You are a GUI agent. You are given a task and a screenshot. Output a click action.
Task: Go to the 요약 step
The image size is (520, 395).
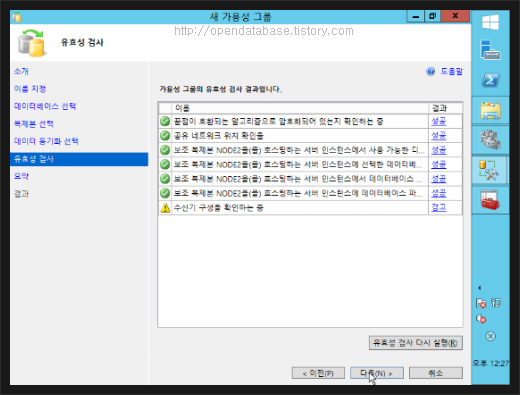[x=21, y=176]
